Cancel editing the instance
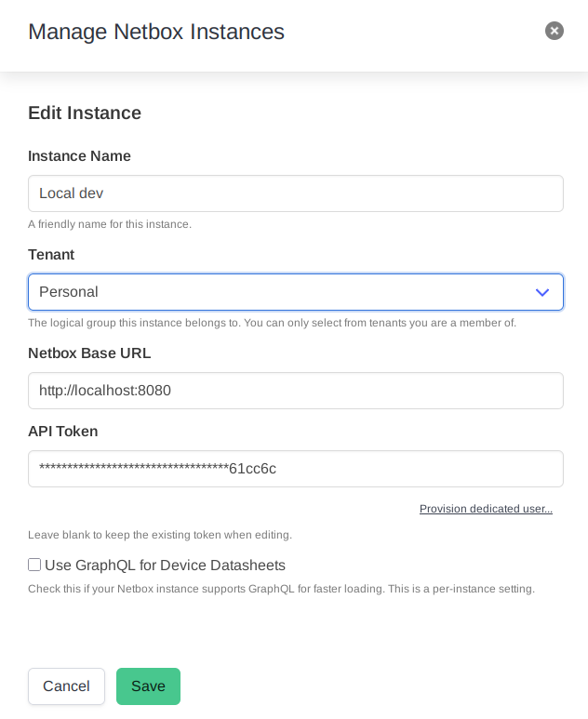This screenshot has width=588, height=719. coord(66,686)
